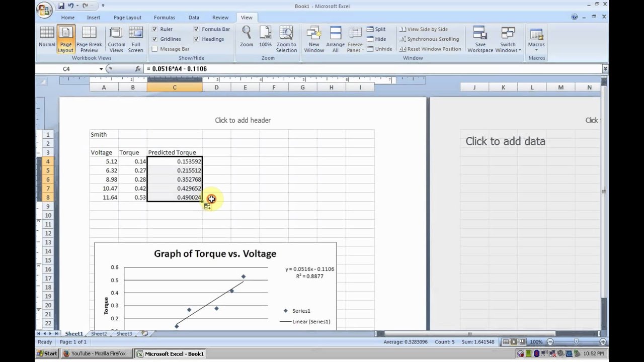The height and width of the screenshot is (362, 644).
Task: Open the Switch Windows dropdown
Action: coord(508,39)
